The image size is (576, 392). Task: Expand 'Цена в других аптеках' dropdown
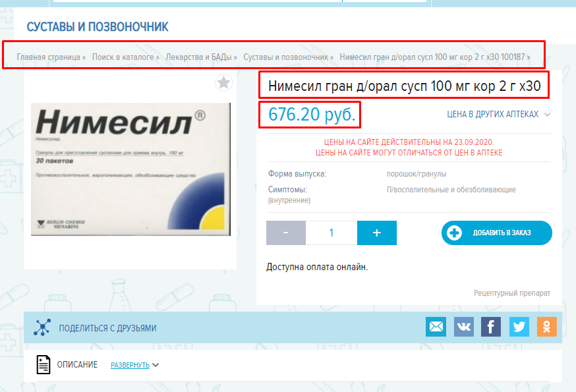pyautogui.click(x=498, y=114)
